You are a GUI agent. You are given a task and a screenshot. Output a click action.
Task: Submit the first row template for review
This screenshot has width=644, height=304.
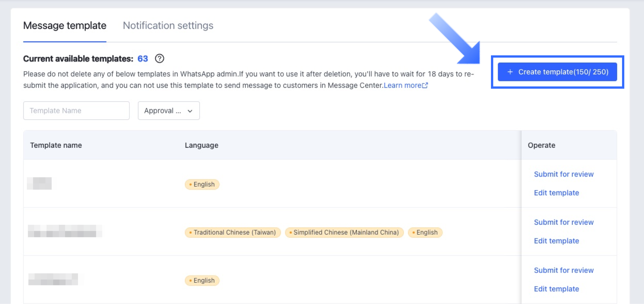click(564, 174)
